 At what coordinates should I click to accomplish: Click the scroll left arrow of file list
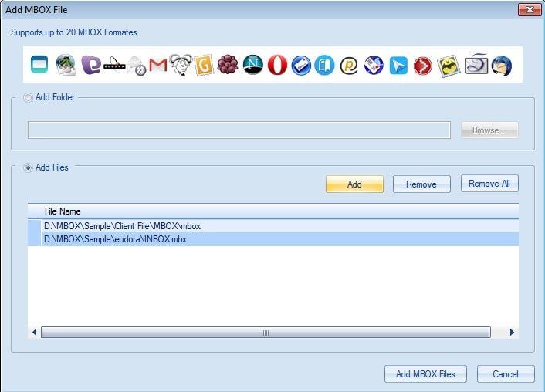tap(34, 333)
